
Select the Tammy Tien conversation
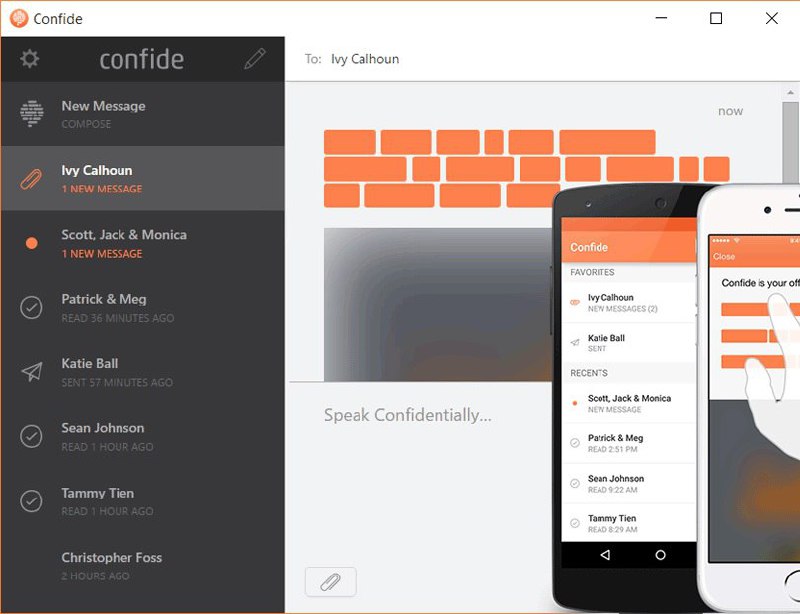[143, 501]
